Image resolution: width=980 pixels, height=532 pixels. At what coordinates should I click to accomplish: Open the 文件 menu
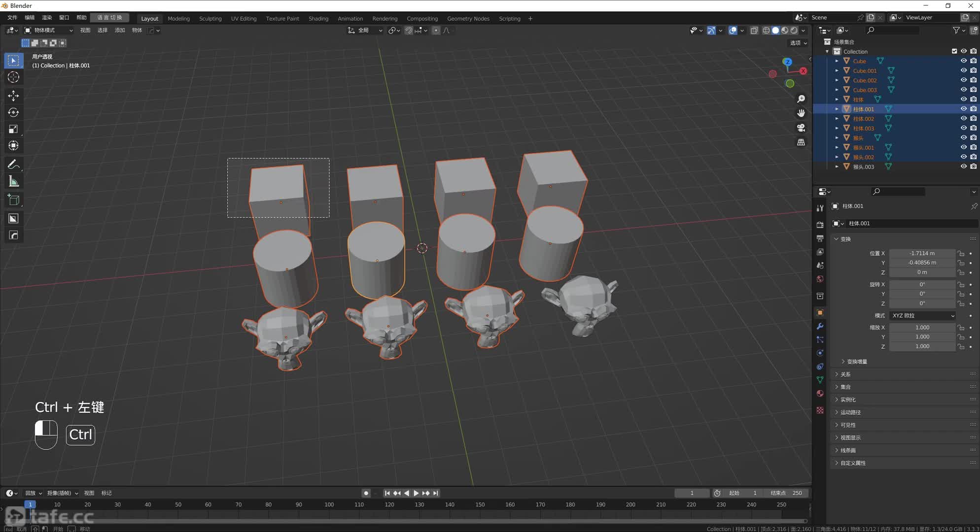point(12,18)
